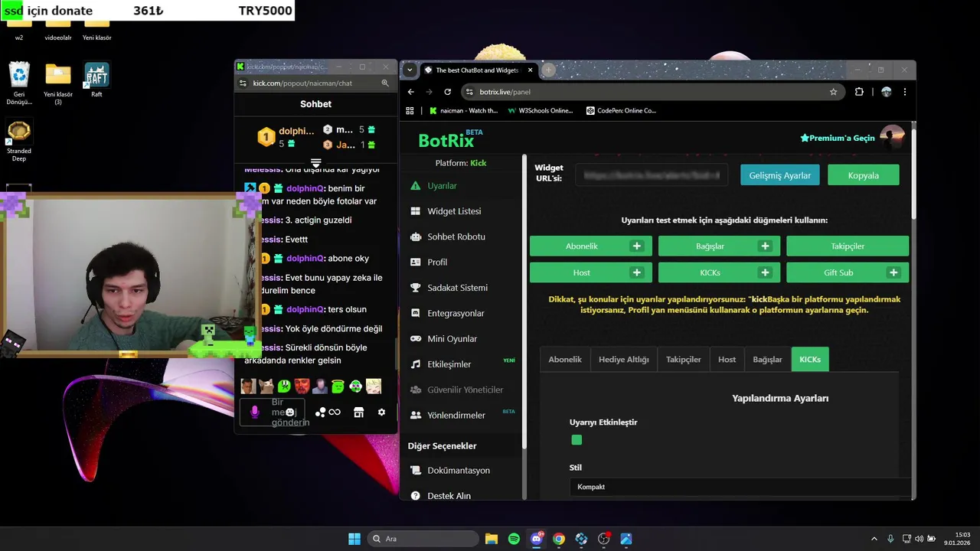Toggle the Uyarıyı Etkinleştir checkbox

click(577, 440)
